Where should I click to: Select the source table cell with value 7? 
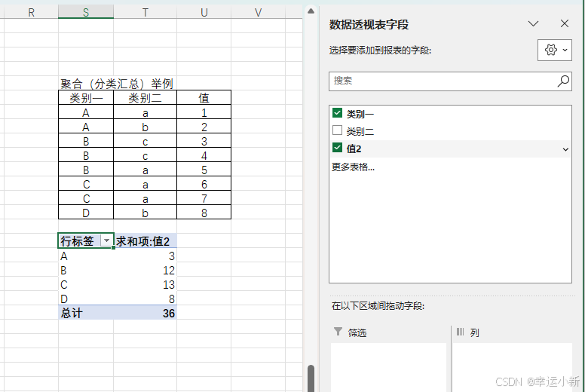coord(204,198)
